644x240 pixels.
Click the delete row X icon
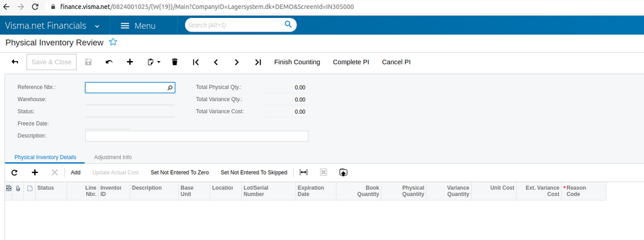[x=55, y=172]
